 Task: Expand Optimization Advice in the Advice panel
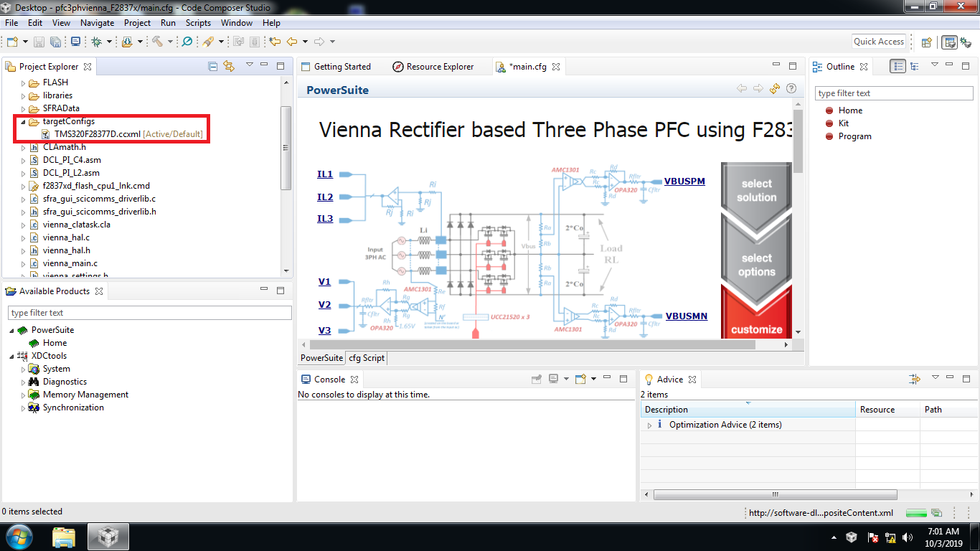click(650, 424)
